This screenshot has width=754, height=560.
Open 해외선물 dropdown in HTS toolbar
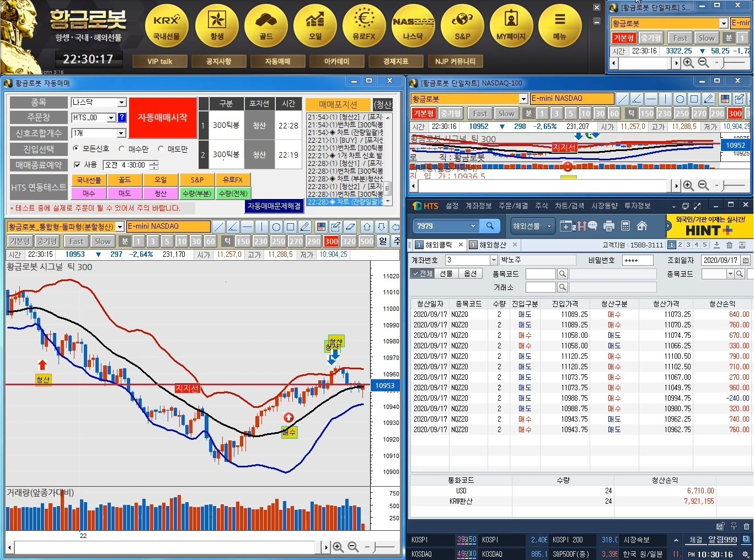pos(532,226)
